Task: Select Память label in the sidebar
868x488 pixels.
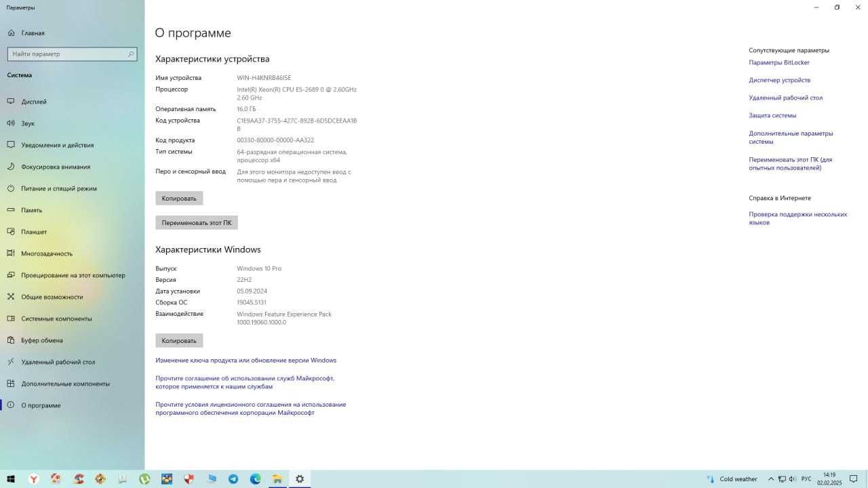Action: click(x=32, y=210)
